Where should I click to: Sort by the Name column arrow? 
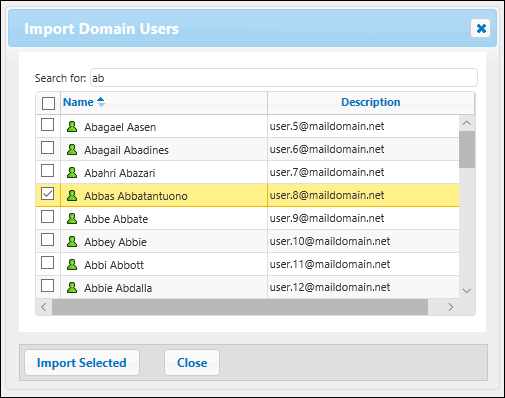point(101,102)
